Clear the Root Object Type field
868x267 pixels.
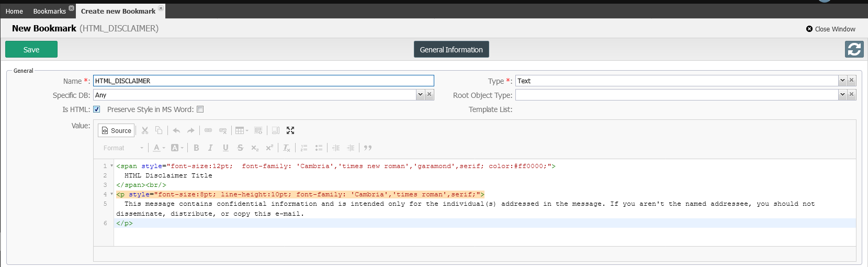coord(852,95)
